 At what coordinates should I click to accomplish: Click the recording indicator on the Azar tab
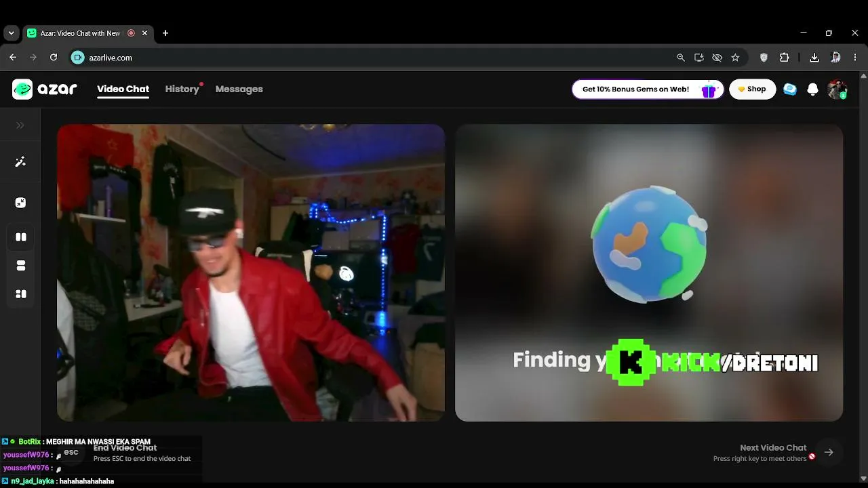(x=131, y=33)
